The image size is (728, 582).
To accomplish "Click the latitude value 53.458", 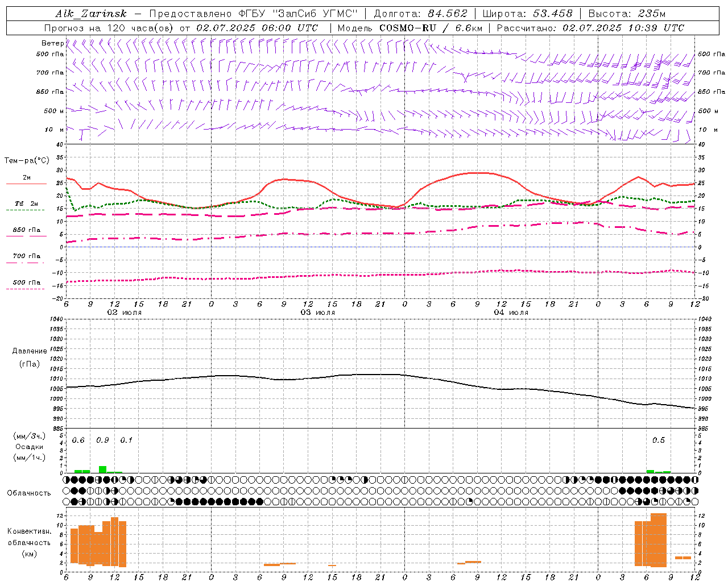I will point(552,14).
